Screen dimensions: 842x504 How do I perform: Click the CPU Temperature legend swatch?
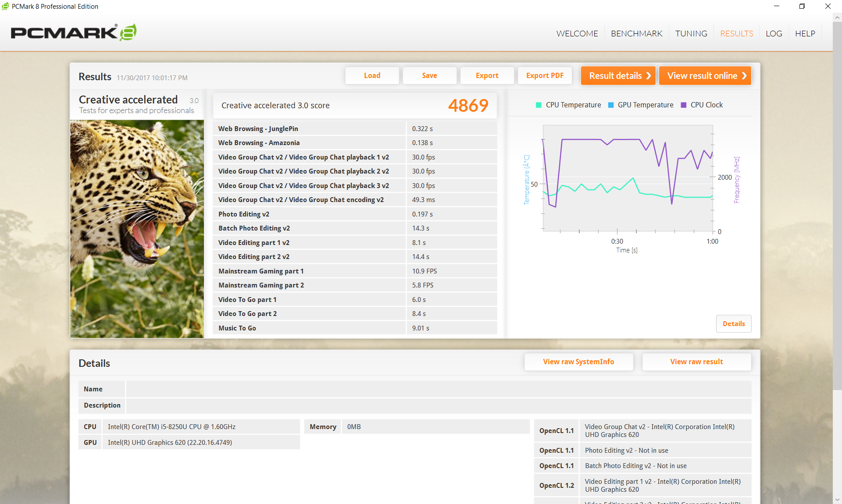click(x=539, y=105)
